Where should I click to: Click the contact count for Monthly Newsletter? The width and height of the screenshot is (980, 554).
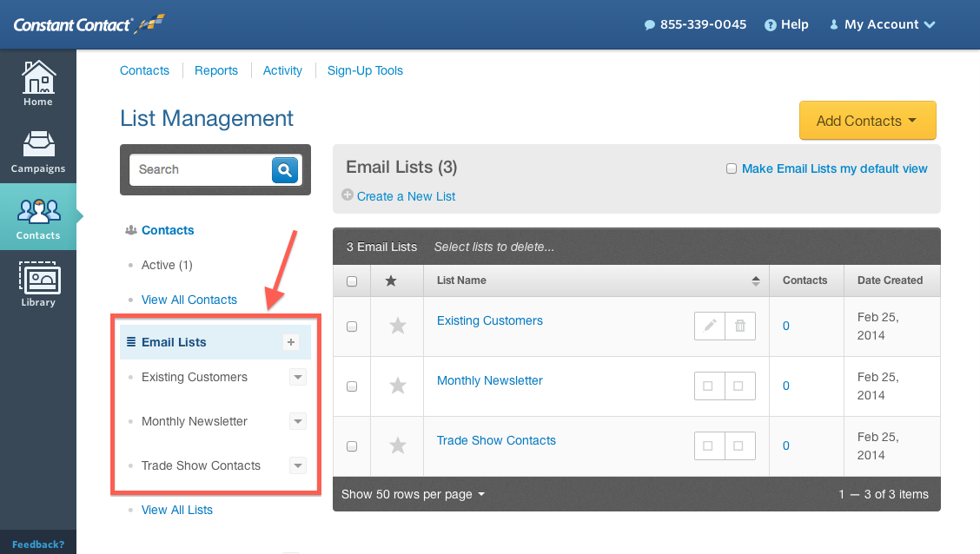pyautogui.click(x=785, y=386)
